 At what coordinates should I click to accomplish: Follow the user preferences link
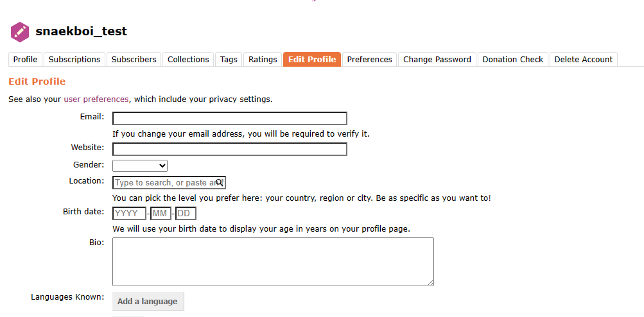click(x=96, y=99)
